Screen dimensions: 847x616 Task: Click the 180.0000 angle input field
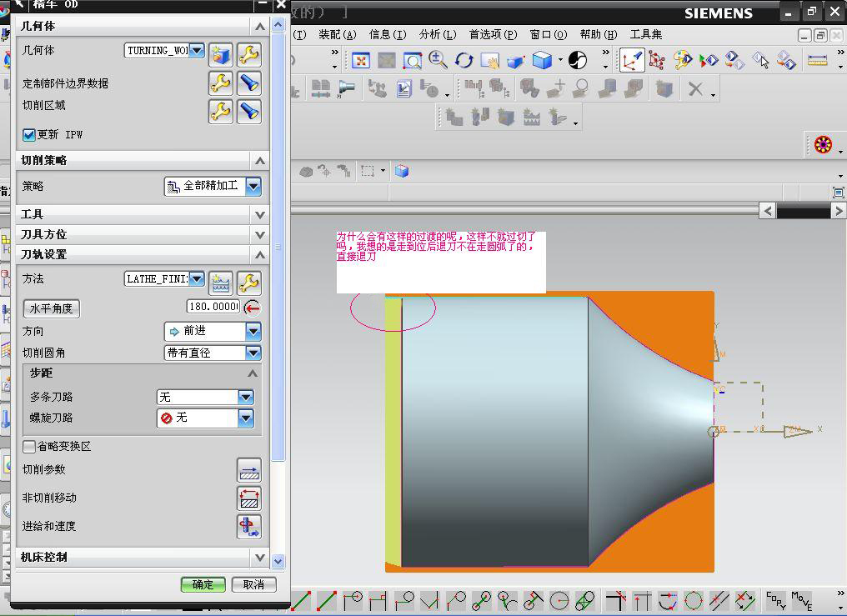213,307
